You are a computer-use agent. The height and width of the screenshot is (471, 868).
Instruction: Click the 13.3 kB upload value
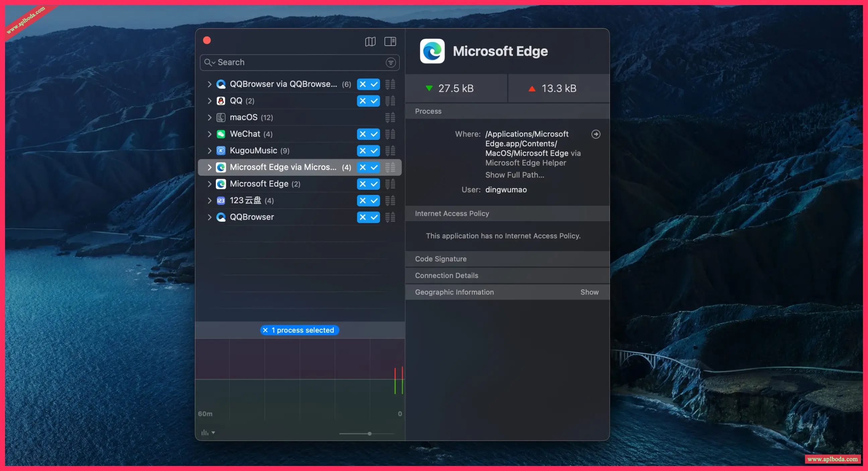(x=559, y=89)
